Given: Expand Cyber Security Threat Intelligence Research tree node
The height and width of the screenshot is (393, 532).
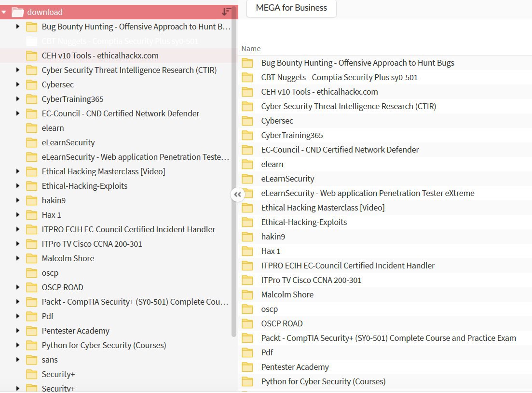Looking at the screenshot, I should point(18,70).
